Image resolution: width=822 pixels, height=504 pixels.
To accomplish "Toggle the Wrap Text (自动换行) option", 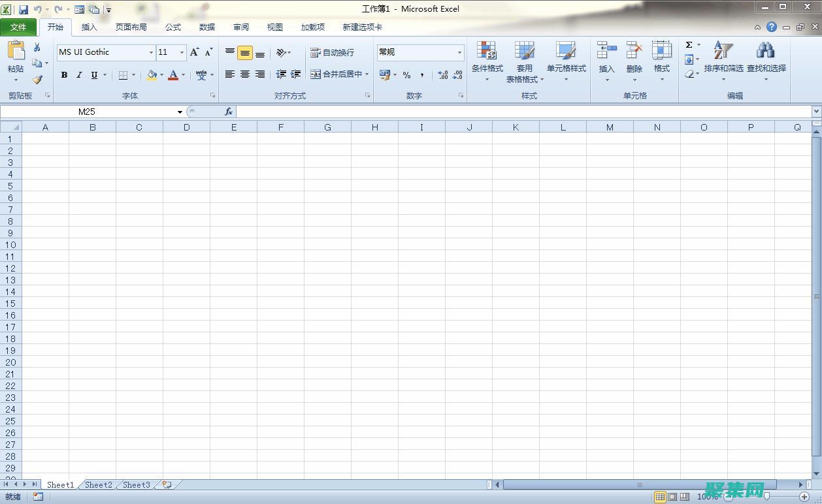I will click(333, 52).
